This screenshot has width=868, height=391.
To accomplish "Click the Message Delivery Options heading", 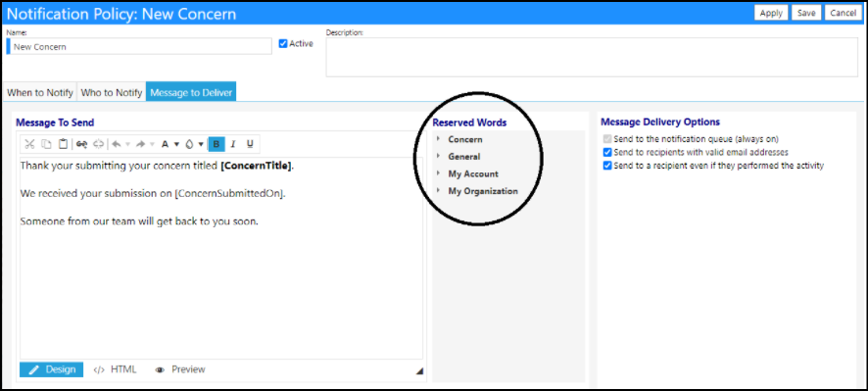I will click(660, 122).
